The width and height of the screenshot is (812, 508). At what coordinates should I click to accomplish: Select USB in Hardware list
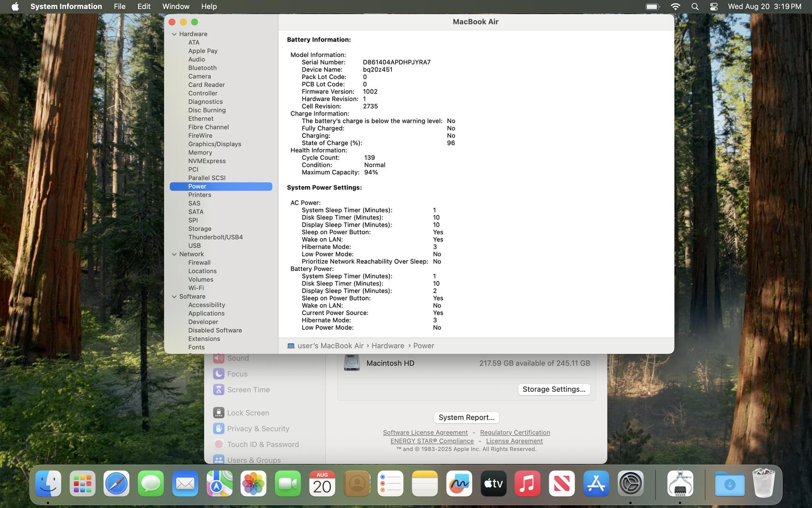click(195, 246)
